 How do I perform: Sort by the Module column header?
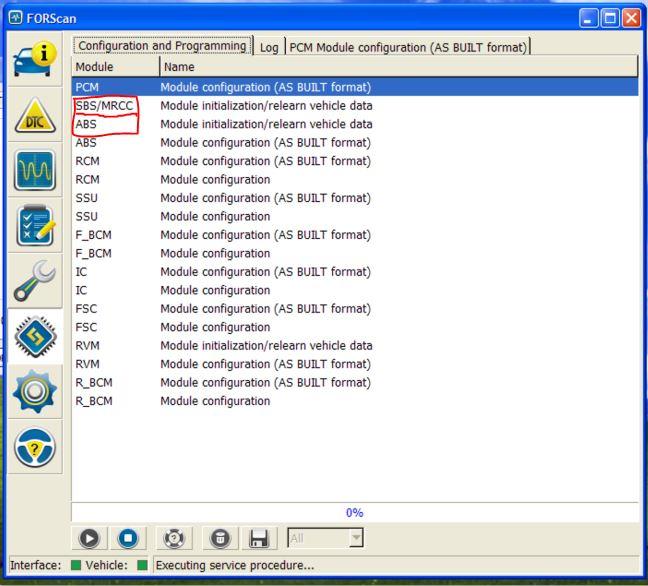115,67
